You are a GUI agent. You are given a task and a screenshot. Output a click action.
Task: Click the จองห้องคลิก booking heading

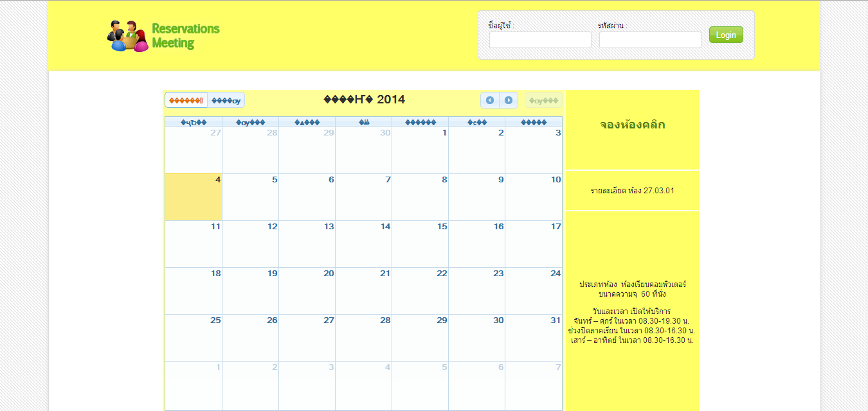pyautogui.click(x=633, y=125)
